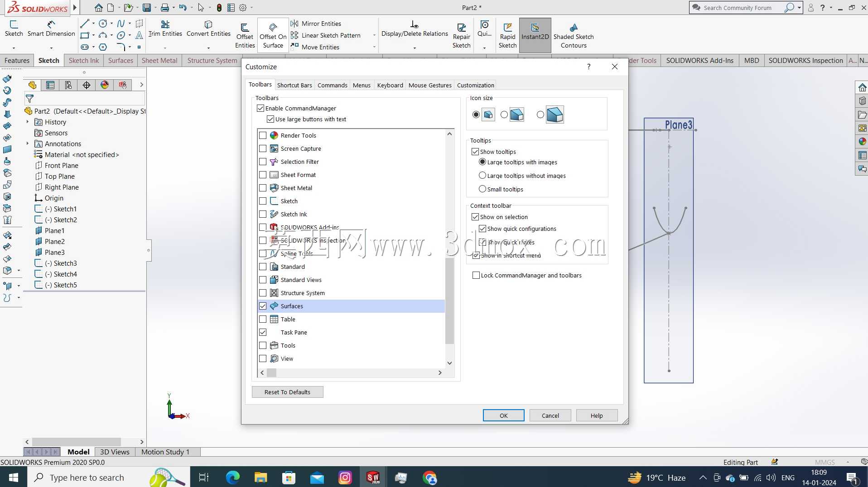Enable the Sheet Metal toolbar checkbox
The width and height of the screenshot is (868, 487).
263,188
